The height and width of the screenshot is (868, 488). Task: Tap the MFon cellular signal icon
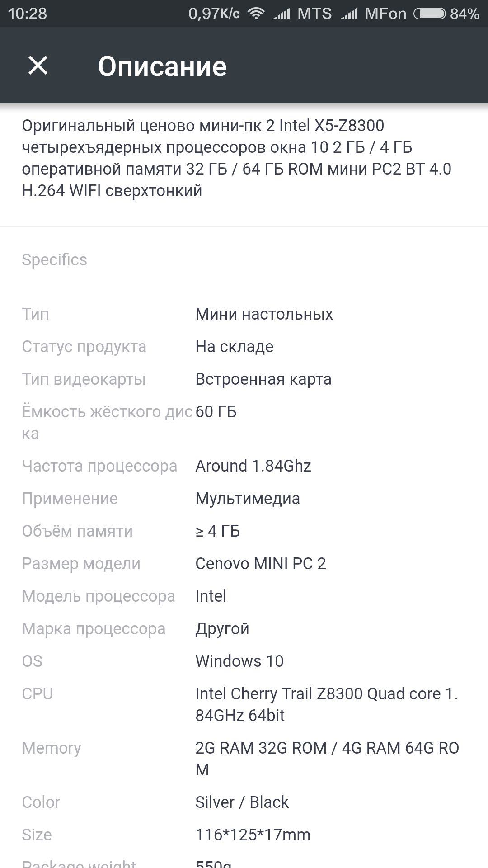point(351,13)
